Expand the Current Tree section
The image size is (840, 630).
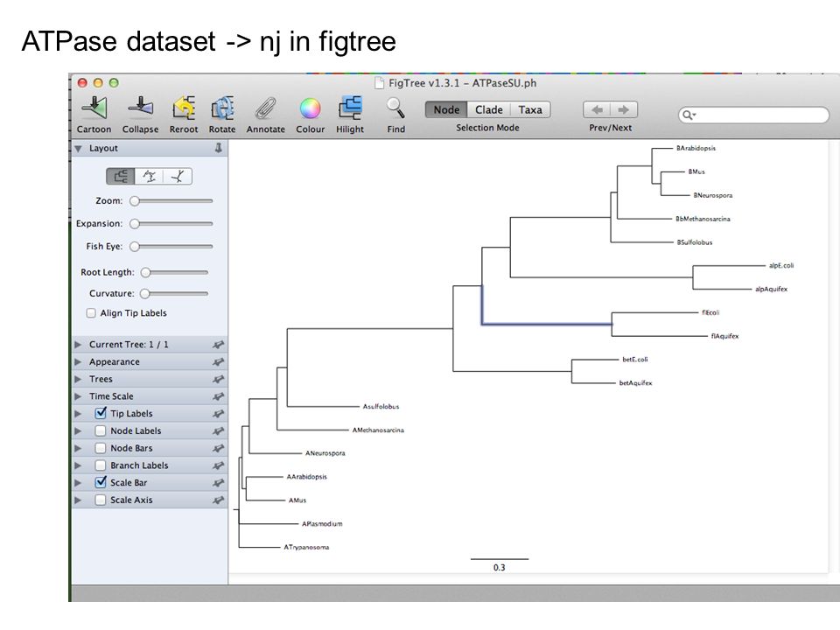click(78, 345)
